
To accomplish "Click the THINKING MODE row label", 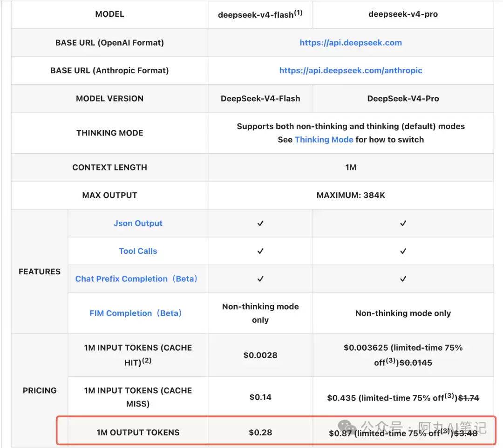I will click(x=110, y=133).
